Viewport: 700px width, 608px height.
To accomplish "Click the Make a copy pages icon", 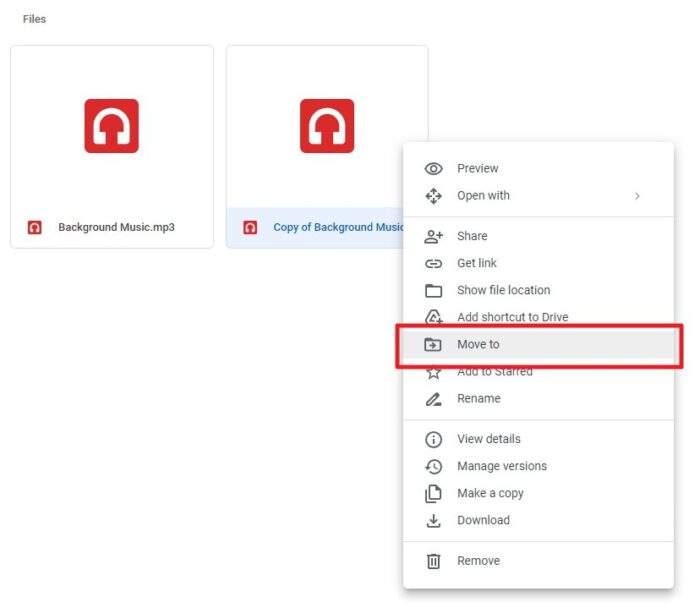I will [433, 493].
